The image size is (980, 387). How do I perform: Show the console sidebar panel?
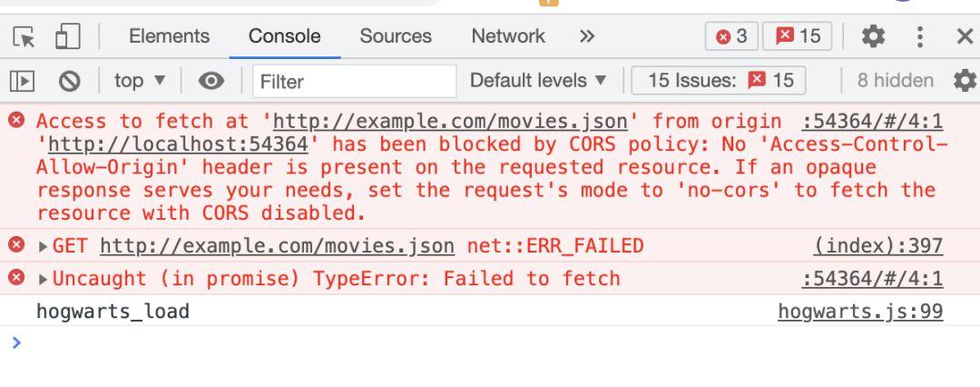(22, 81)
